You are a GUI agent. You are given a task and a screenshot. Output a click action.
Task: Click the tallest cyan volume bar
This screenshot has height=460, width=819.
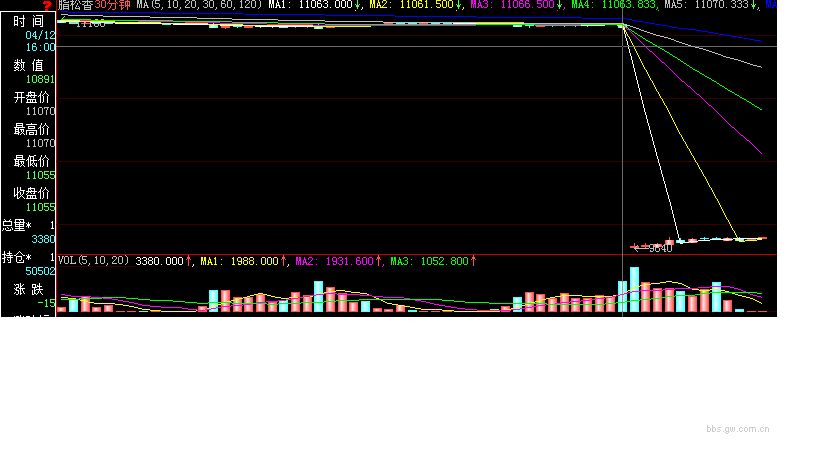[634, 290]
